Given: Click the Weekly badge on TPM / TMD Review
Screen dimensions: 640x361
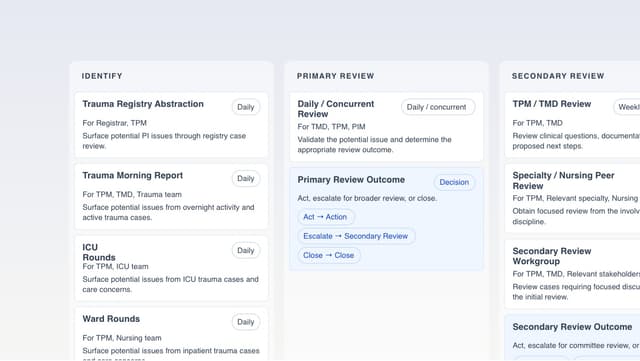Looking at the screenshot, I should coord(627,107).
